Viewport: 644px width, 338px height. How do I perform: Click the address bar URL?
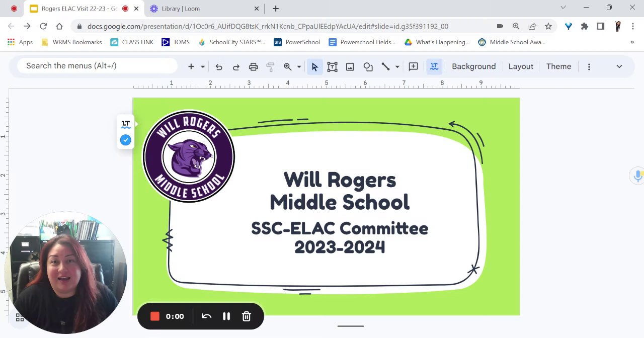[268, 26]
